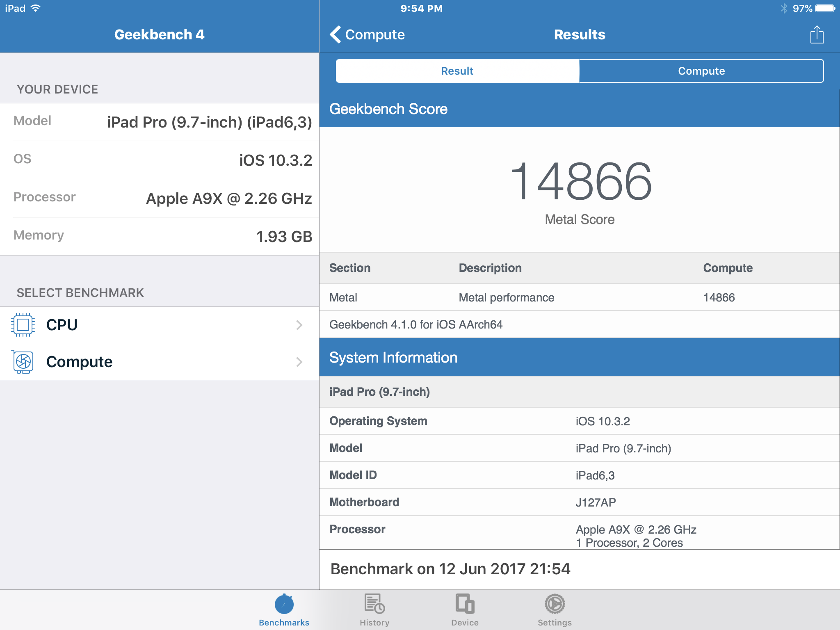Select the Compute column value 14866
840x630 pixels.
tap(719, 297)
